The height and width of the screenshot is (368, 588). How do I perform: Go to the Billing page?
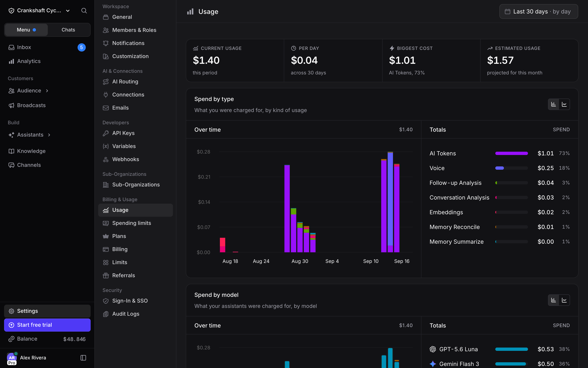point(135,249)
